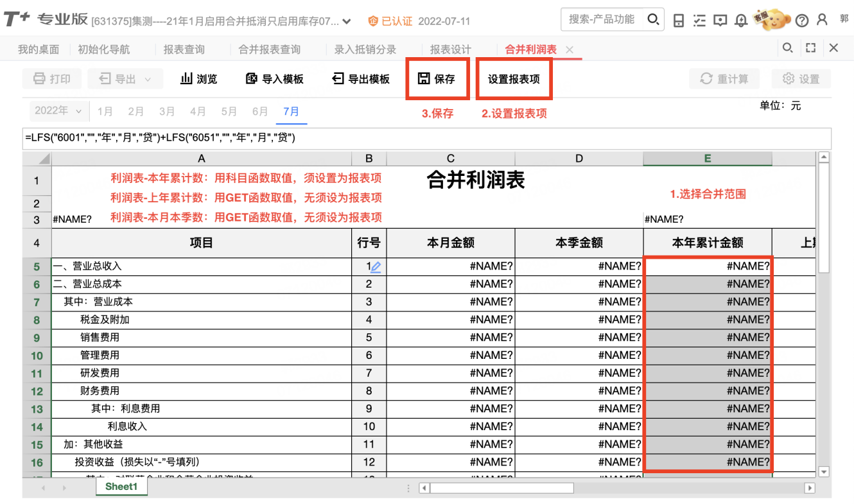Click the 本月金额 header cell
The width and height of the screenshot is (854, 504).
click(x=451, y=243)
